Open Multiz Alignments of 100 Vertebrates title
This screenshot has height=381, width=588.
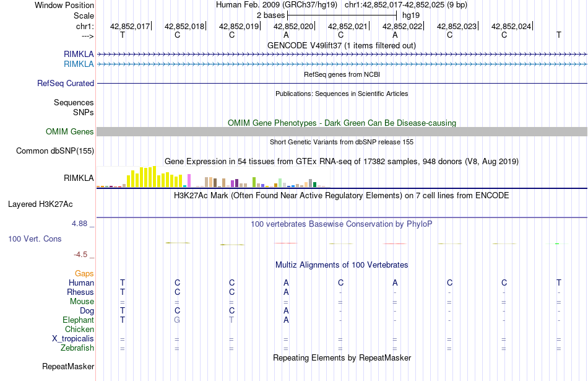tap(342, 265)
